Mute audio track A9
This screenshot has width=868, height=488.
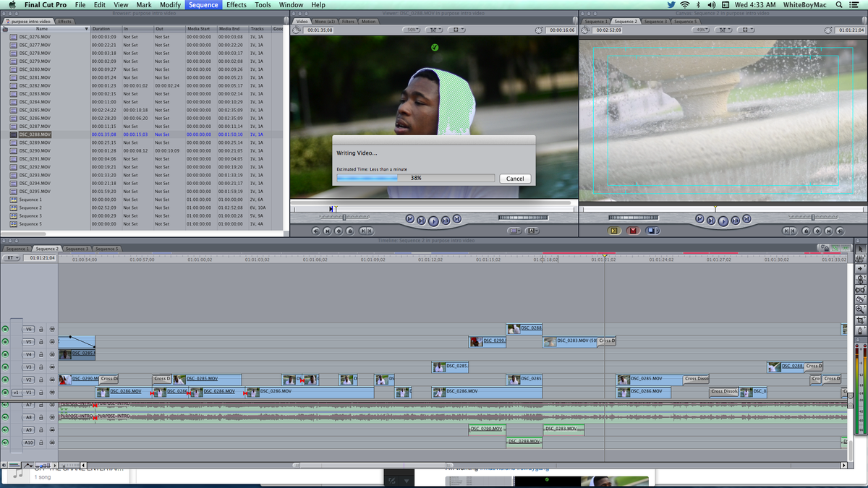coord(6,429)
